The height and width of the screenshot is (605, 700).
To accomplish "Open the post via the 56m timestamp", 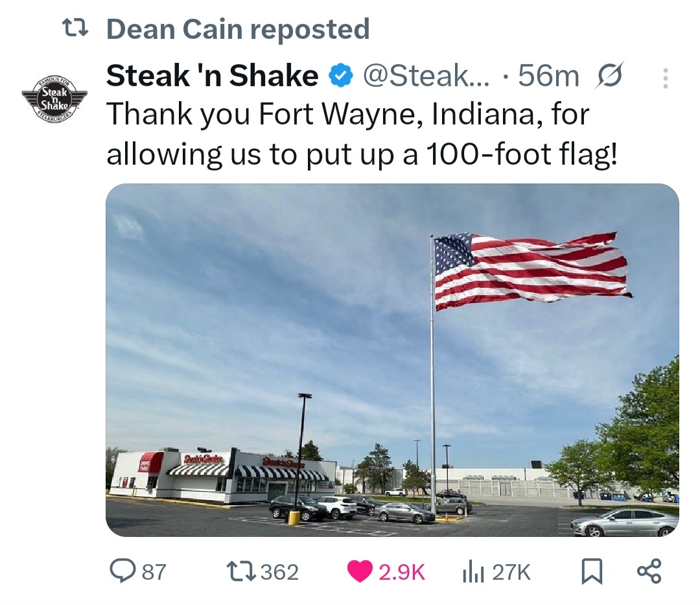I will click(548, 77).
